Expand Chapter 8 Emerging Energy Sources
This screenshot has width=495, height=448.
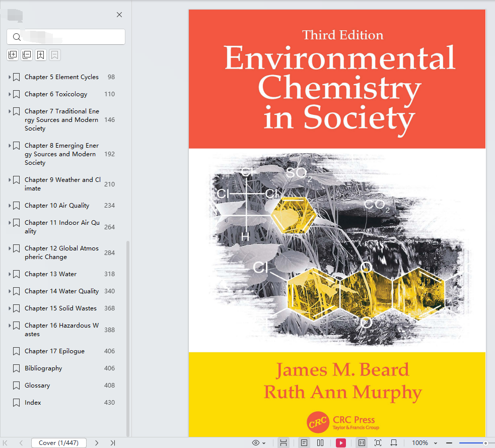pyautogui.click(x=10, y=145)
